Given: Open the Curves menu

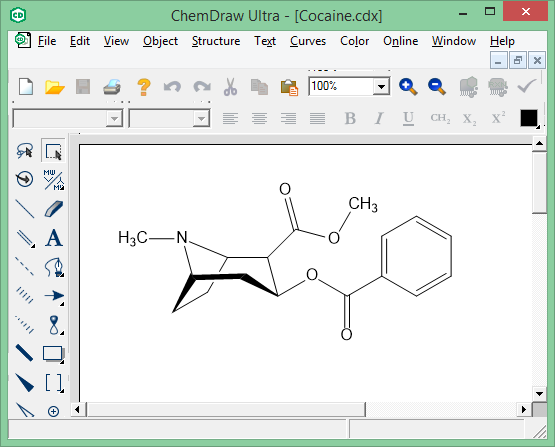Looking at the screenshot, I should (x=308, y=41).
